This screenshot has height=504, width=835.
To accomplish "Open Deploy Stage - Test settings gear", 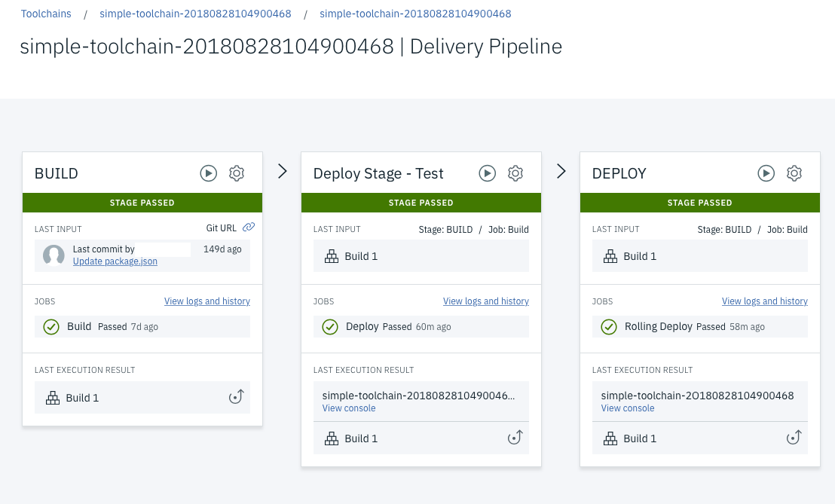I will coord(515,173).
